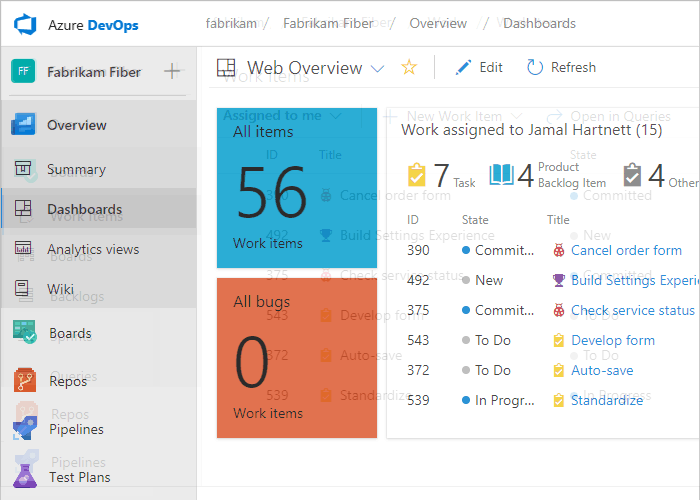
Task: Click the Fabrikam Fiber FF project avatar
Action: pyautogui.click(x=23, y=72)
